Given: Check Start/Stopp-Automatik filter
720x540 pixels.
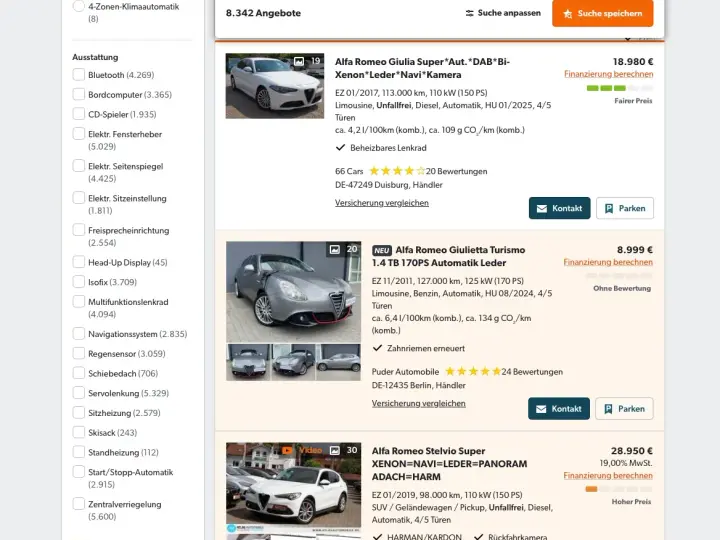Looking at the screenshot, I should 79,472.
